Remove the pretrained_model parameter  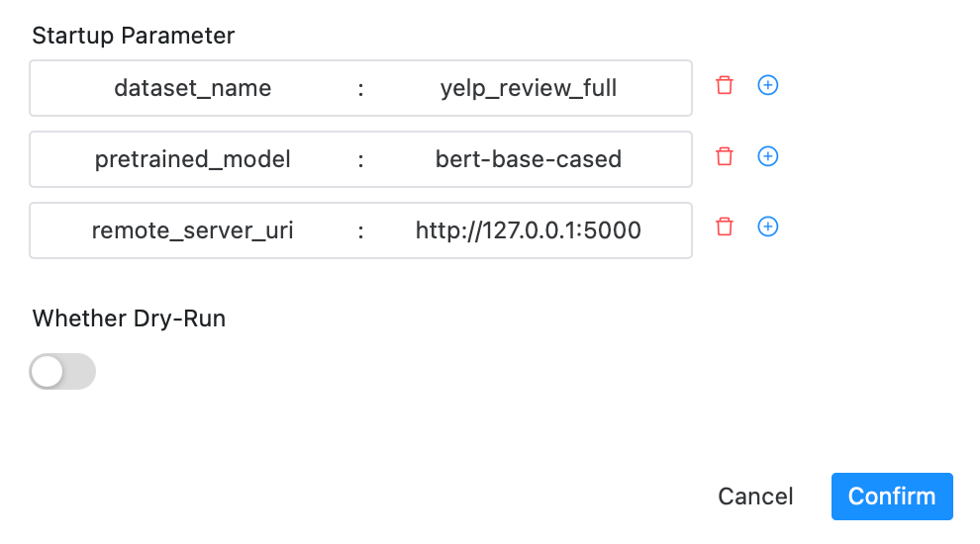tap(725, 156)
